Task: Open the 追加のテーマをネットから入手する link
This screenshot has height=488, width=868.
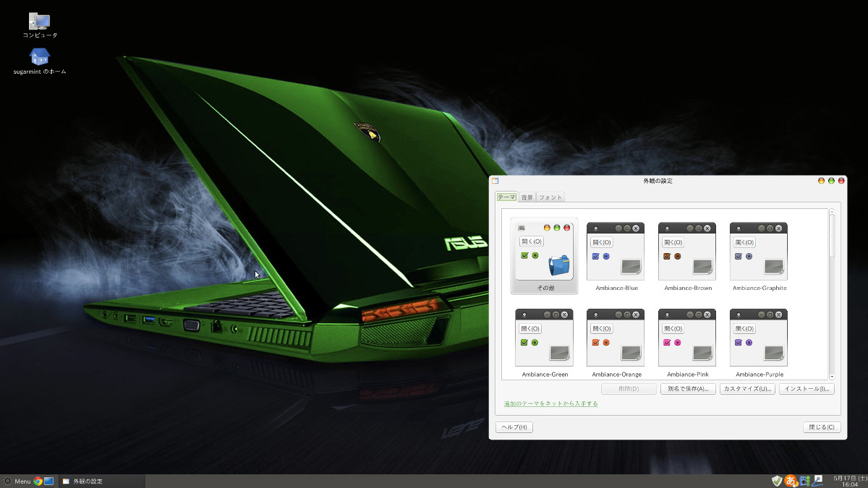Action: pos(551,403)
